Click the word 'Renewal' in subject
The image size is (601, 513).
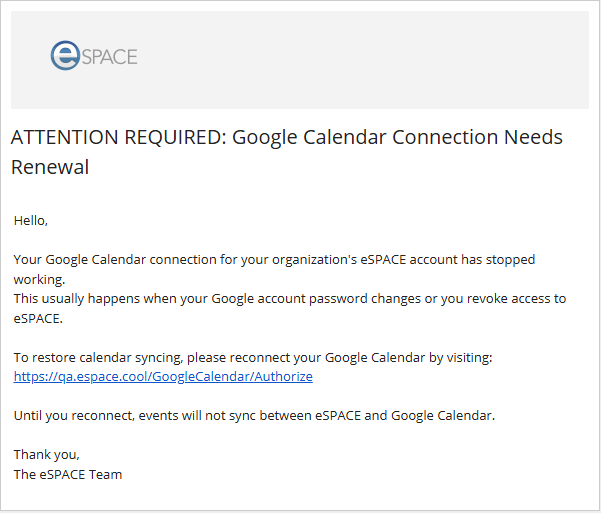50,167
